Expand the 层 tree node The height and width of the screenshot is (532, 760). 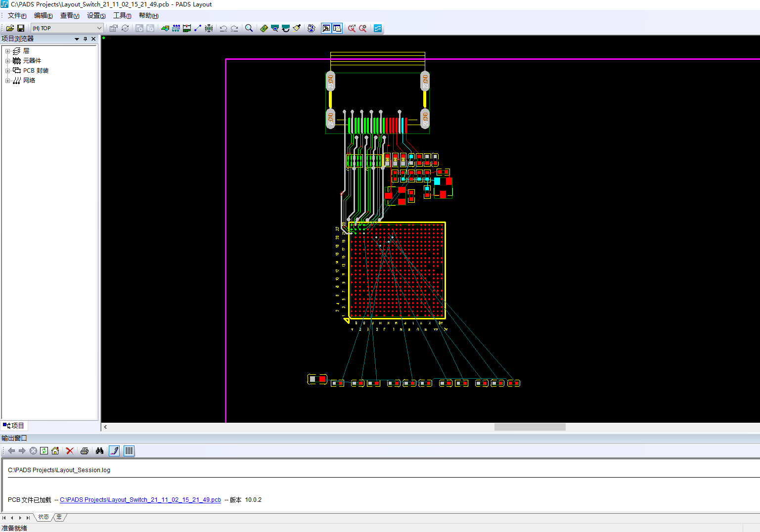7,51
